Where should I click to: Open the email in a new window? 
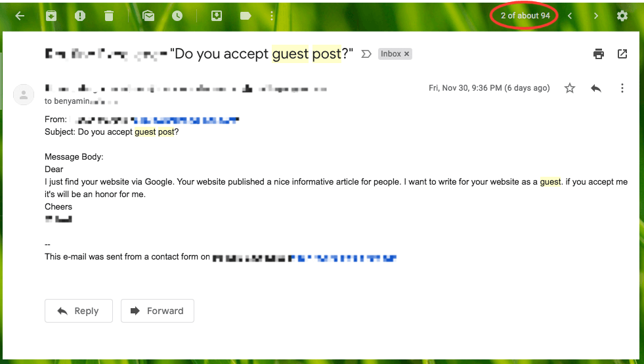(622, 54)
